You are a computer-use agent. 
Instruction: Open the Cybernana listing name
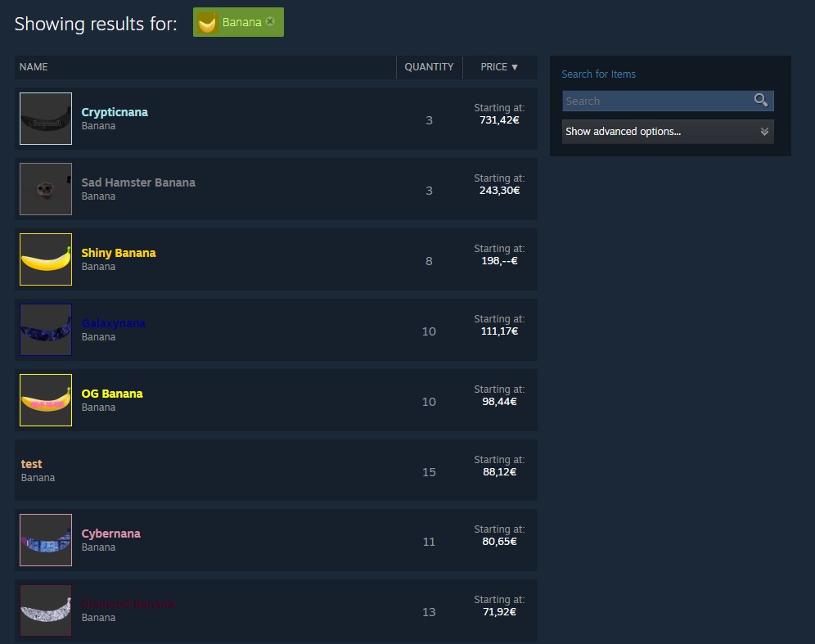[110, 534]
